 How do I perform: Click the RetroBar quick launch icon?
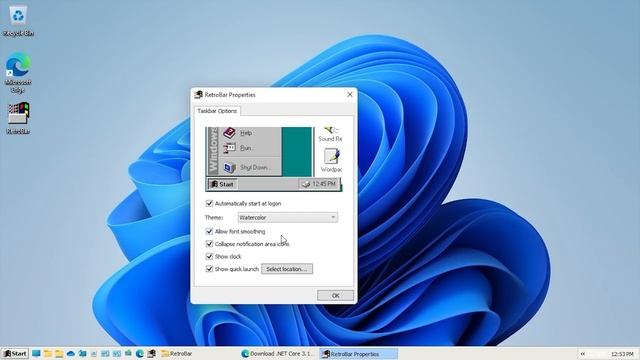coord(151,353)
